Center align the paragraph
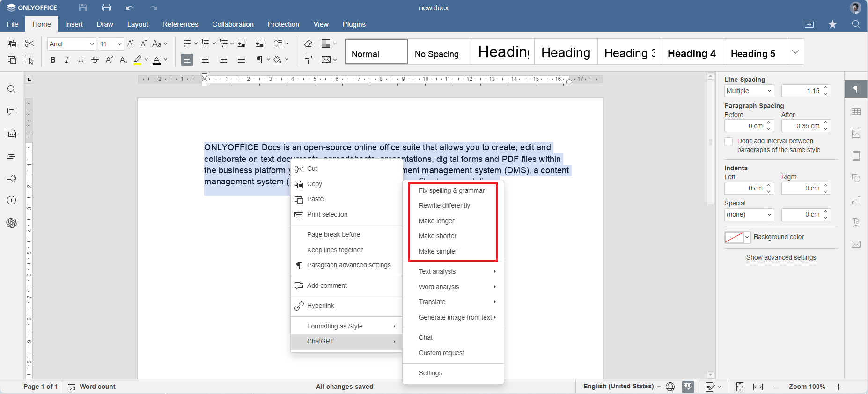This screenshot has width=868, height=394. point(205,59)
